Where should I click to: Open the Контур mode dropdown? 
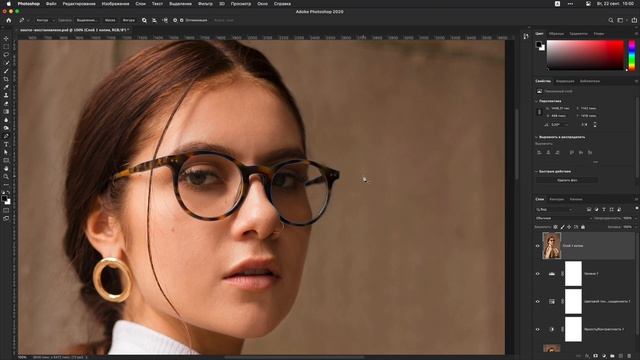point(44,20)
